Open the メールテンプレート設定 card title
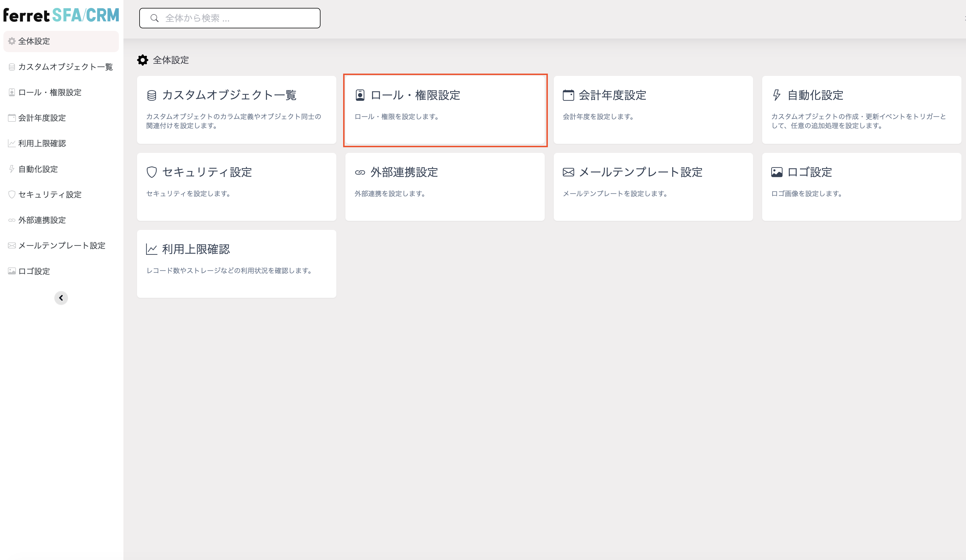 coord(640,172)
